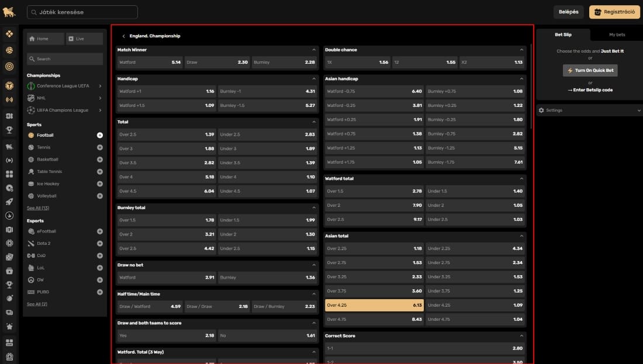Go back using arrow beside England. Championship

point(123,36)
